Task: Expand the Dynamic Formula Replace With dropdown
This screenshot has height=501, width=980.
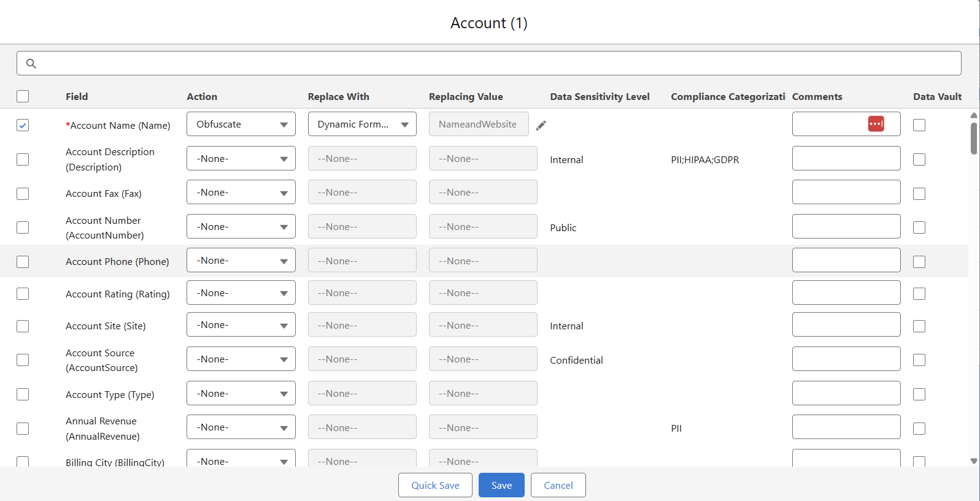Action: pyautogui.click(x=361, y=124)
